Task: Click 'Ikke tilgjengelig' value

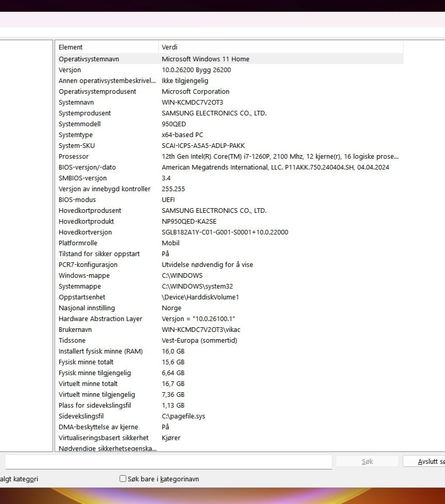Action: [185, 81]
